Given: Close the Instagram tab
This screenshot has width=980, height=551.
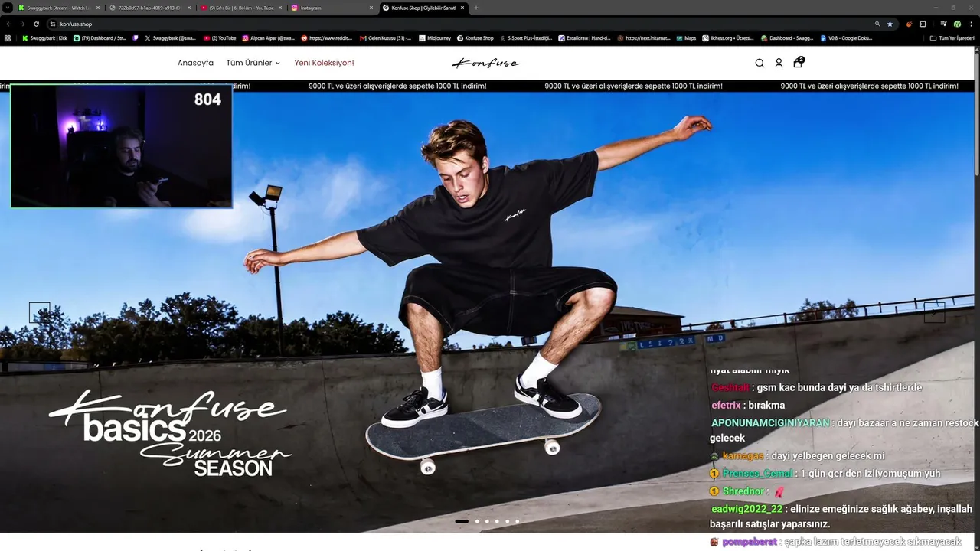Looking at the screenshot, I should click(x=371, y=8).
